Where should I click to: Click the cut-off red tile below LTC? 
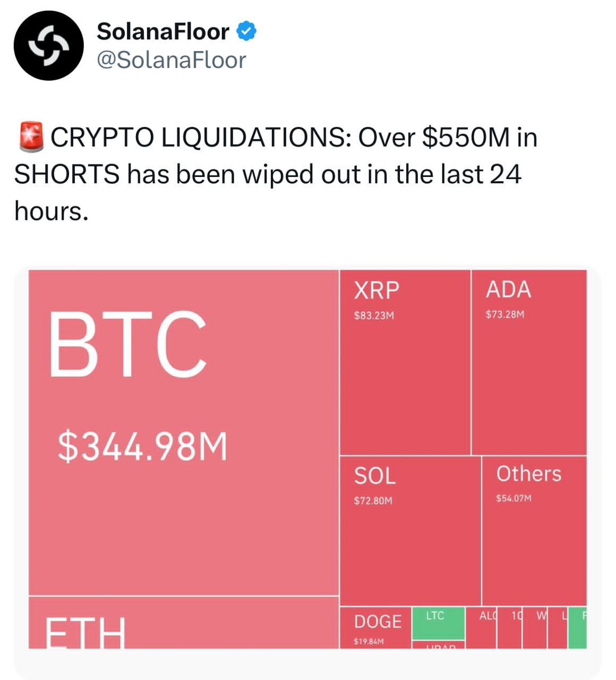coord(438,645)
